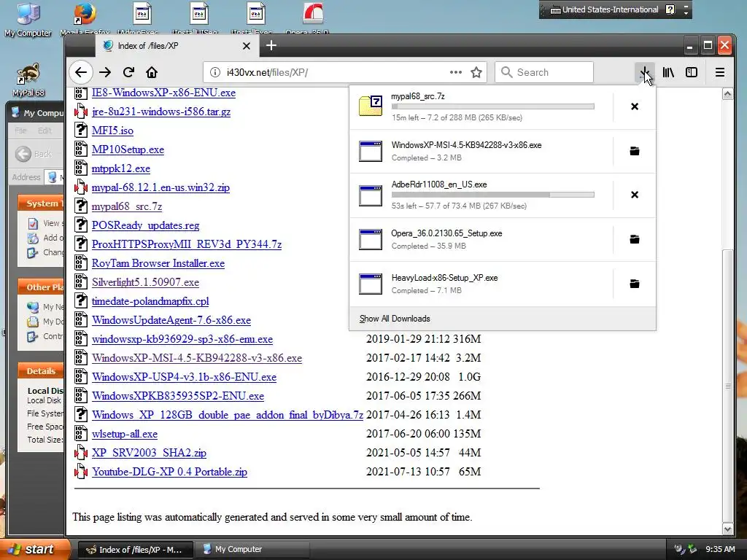Image resolution: width=747 pixels, height=560 pixels.
Task: Select the Index of /files/XP tab
Action: pos(177,46)
